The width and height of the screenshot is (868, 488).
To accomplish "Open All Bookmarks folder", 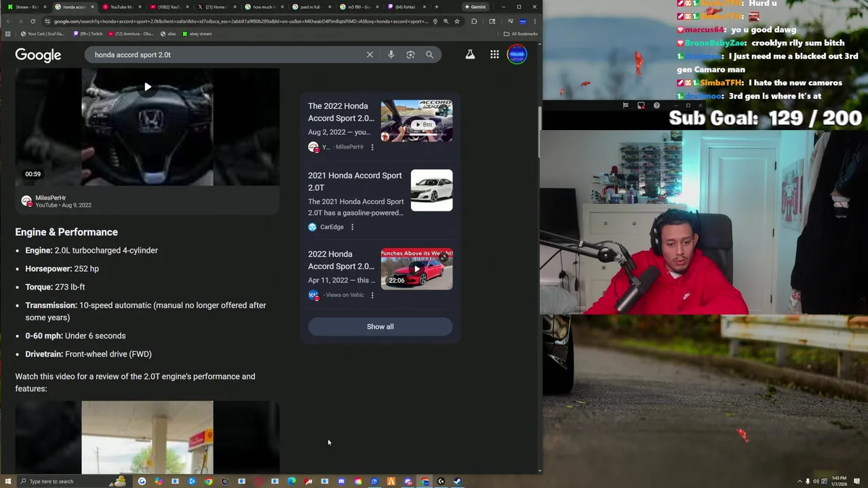I will click(x=521, y=34).
